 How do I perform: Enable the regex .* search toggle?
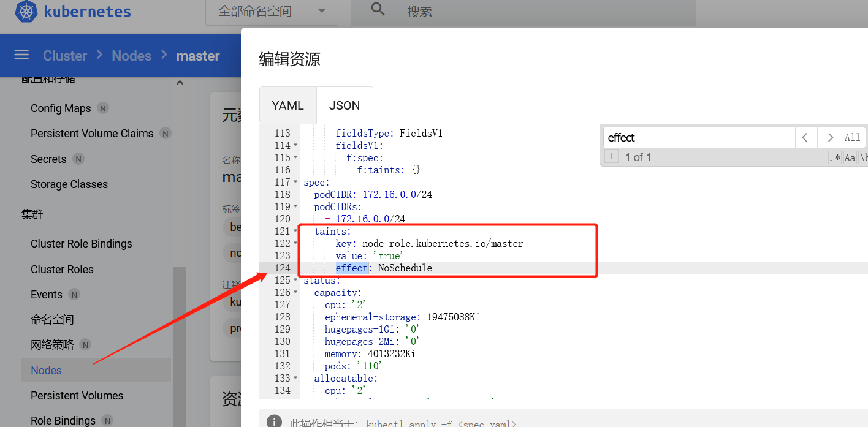click(x=834, y=157)
